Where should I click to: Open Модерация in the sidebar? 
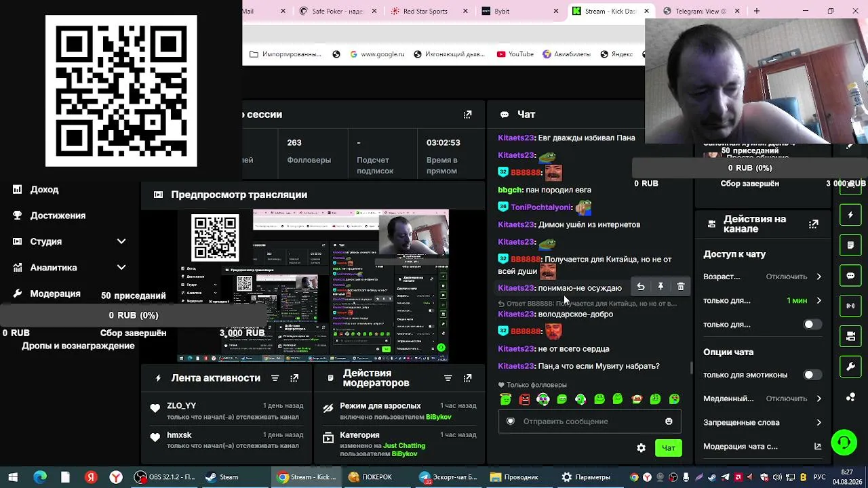(55, 293)
